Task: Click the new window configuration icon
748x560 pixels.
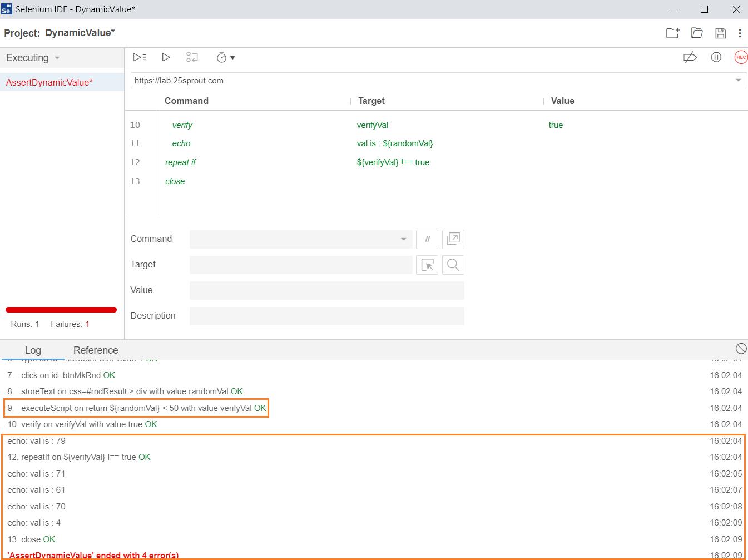Action: point(453,239)
